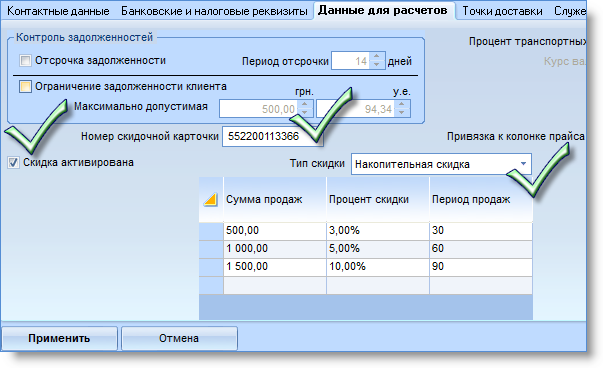The width and height of the screenshot is (603, 368).
Task: Select the sales period cell with 30
Action: click(481, 231)
